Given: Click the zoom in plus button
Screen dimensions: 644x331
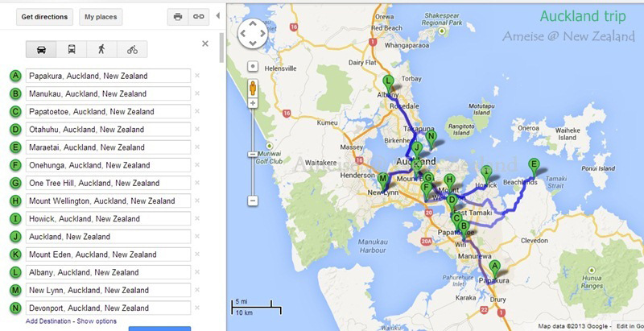Looking at the screenshot, I should coord(253,103).
